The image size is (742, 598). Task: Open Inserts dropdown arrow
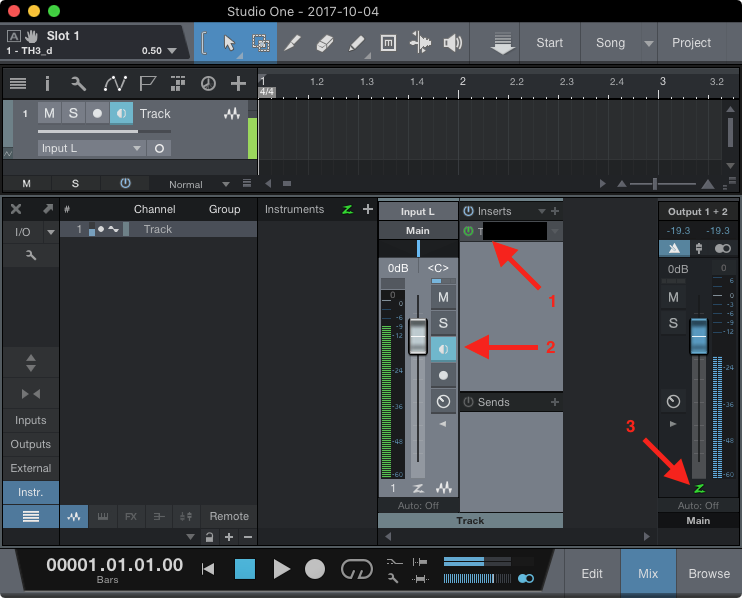coord(542,211)
